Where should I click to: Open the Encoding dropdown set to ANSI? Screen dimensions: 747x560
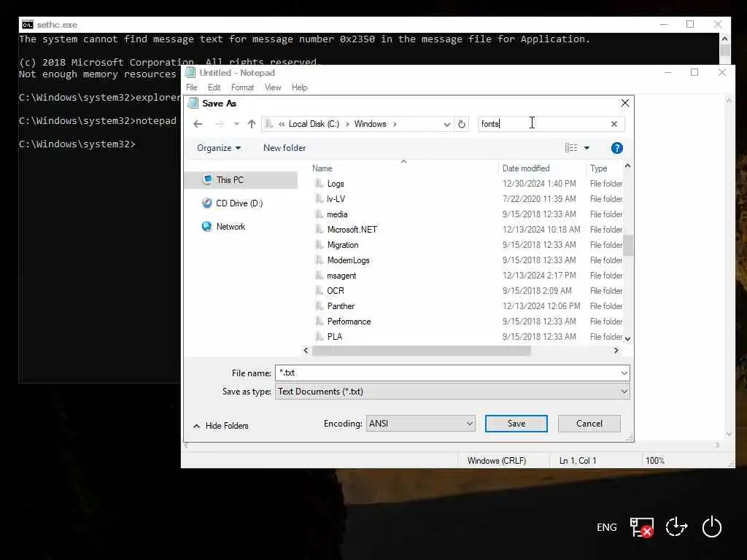pos(421,424)
